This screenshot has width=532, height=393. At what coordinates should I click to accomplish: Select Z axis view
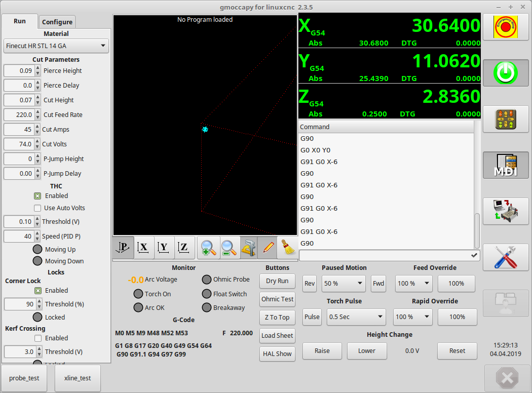pos(184,248)
